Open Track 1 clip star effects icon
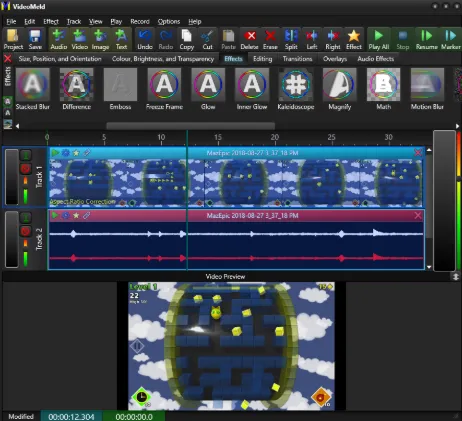Viewport: 462px width, 421px height. [76, 153]
